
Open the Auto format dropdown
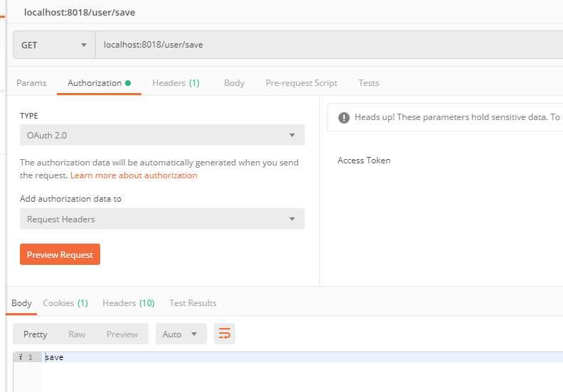[x=181, y=334]
